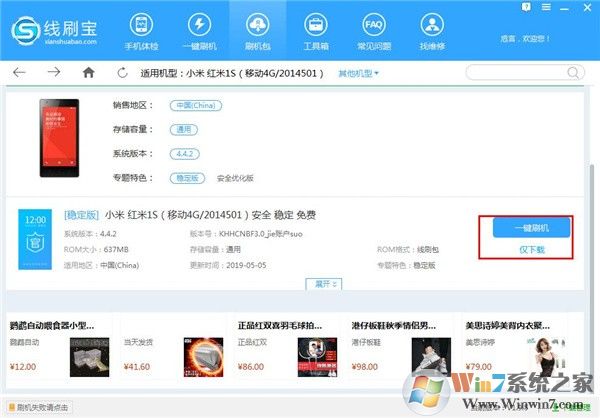
Task: Select the 中国(China) region tag
Action: point(196,105)
